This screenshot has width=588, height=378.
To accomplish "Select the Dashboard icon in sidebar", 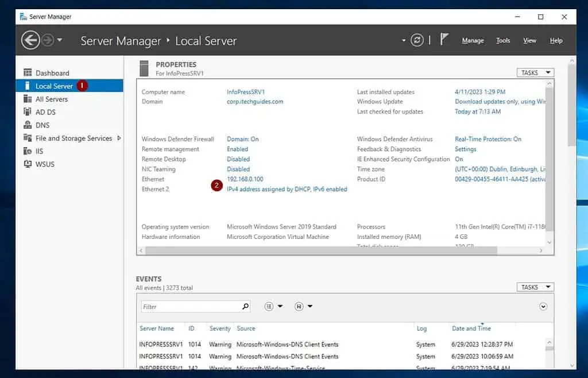I will click(x=28, y=73).
